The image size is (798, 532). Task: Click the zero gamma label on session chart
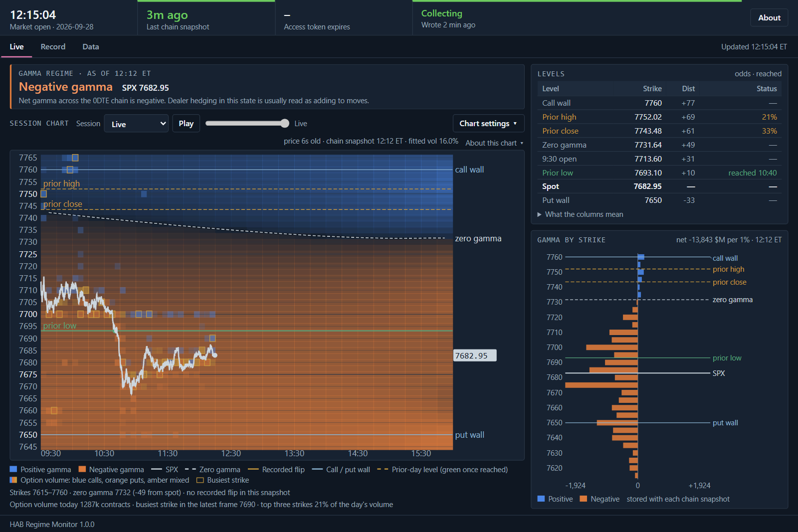tap(478, 239)
